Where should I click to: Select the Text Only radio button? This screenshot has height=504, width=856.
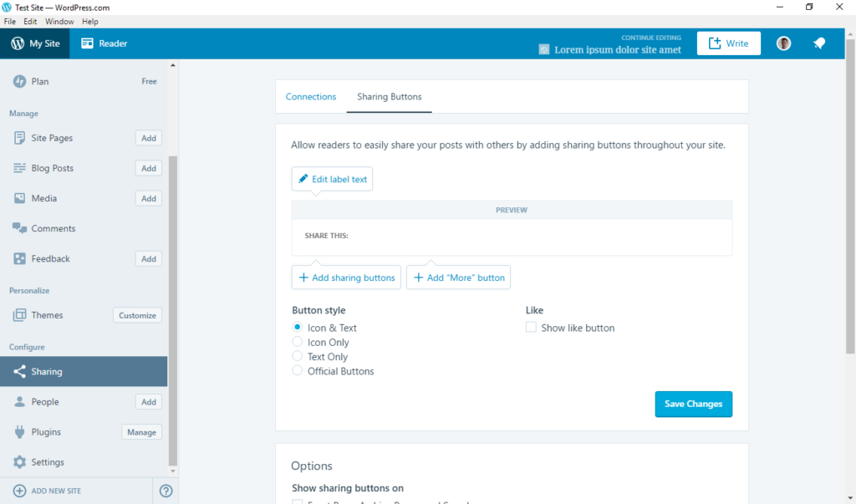tap(297, 356)
